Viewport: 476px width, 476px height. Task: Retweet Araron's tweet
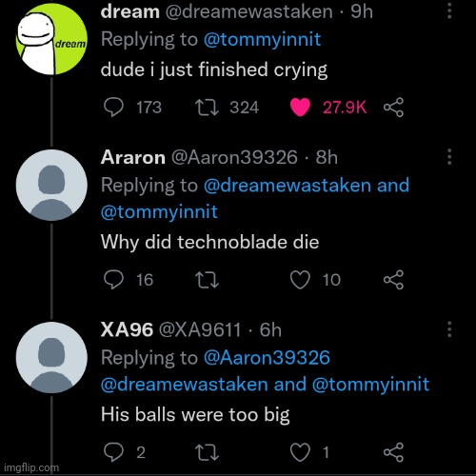(207, 280)
